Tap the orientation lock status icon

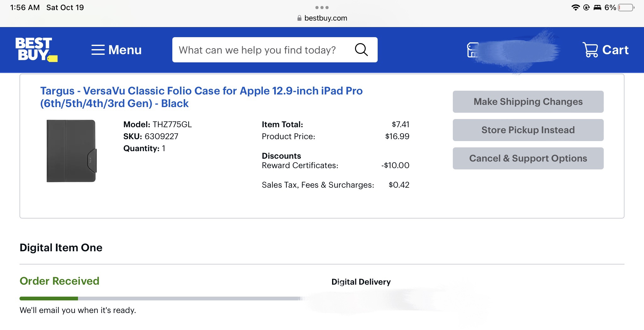586,8
